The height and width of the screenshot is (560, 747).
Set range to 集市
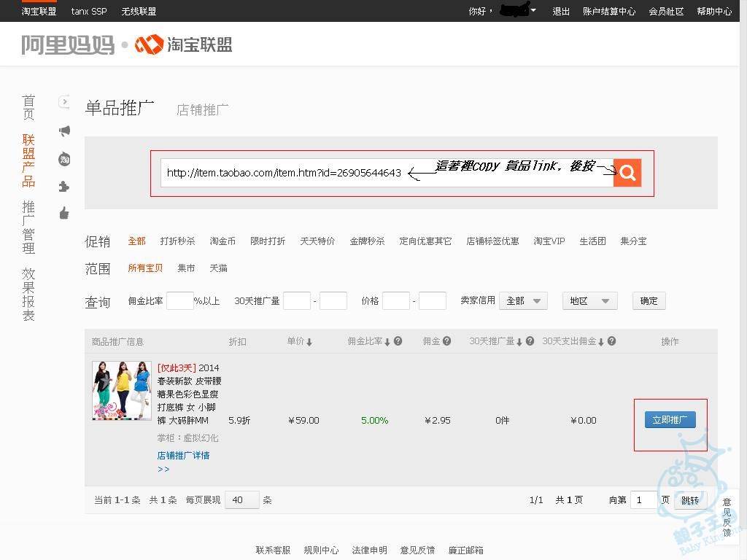click(x=186, y=268)
